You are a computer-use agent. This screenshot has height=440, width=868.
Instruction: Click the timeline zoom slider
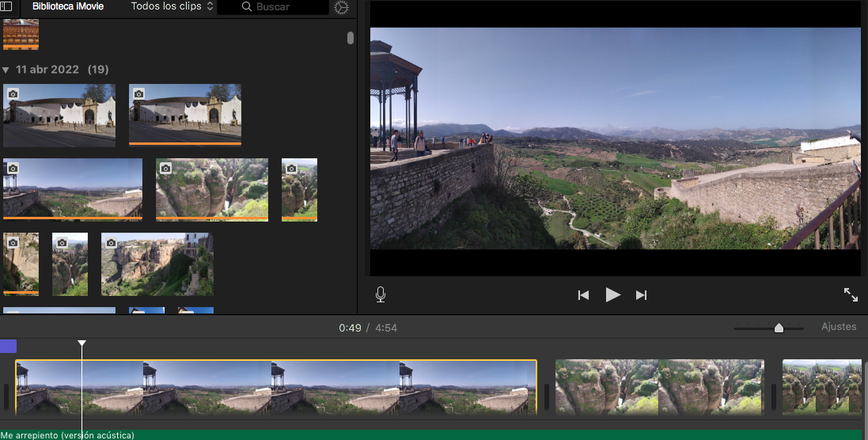coord(779,328)
